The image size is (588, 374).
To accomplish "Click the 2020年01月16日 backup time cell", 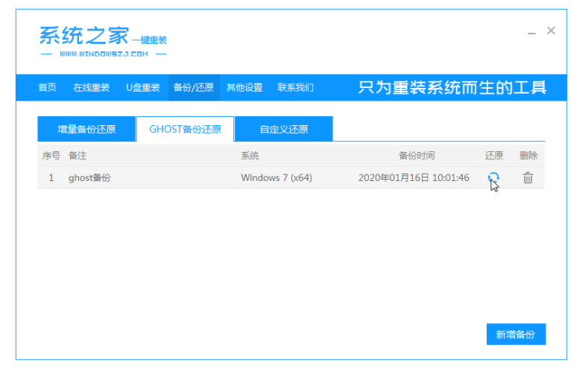I will 414,178.
